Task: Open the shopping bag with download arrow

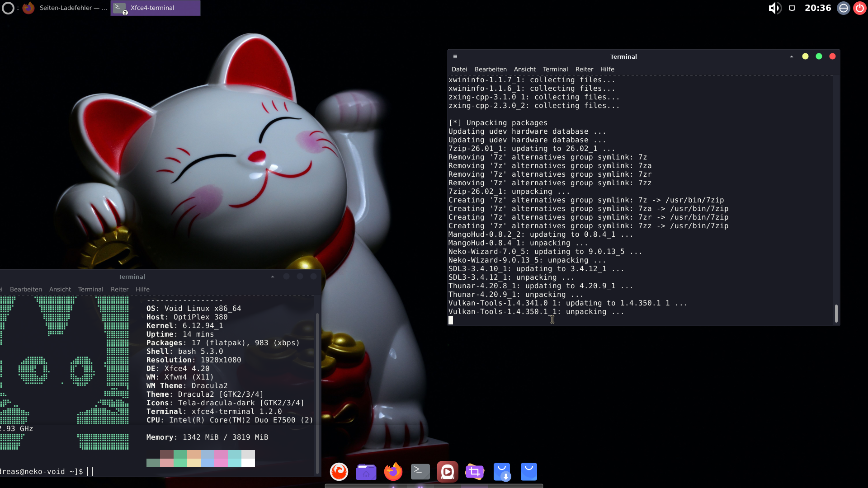Action: coord(502,472)
